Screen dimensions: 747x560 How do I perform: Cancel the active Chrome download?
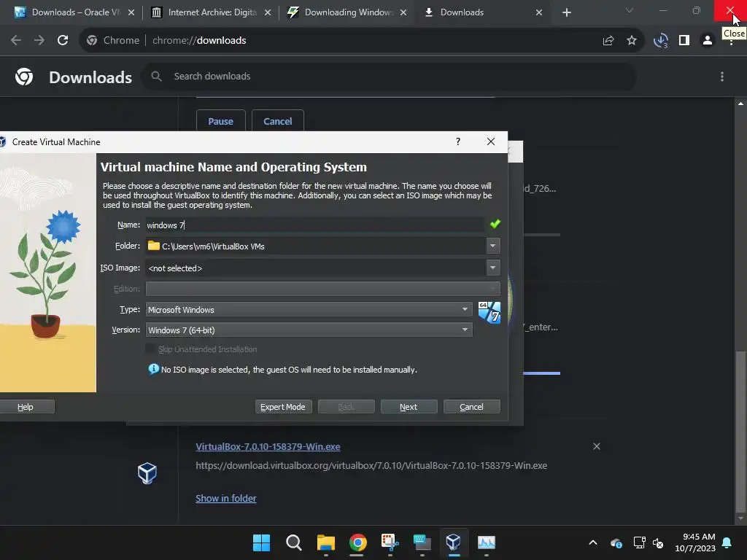(x=278, y=121)
